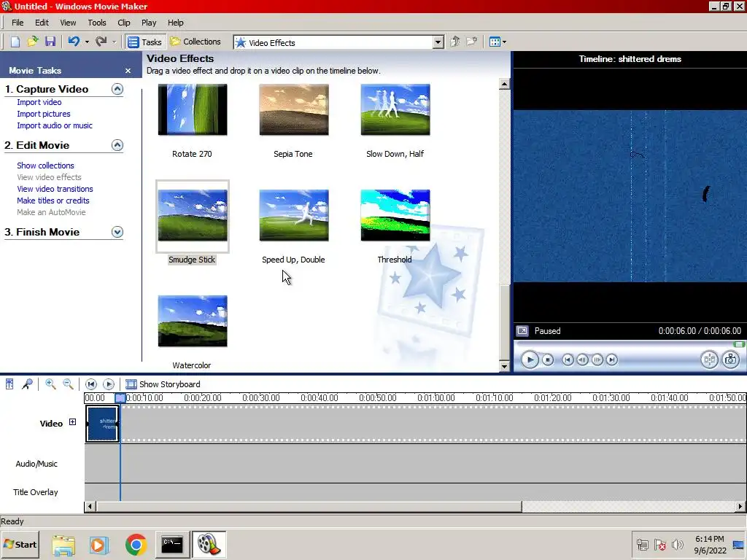Click the effects list scroll down arrow
Viewport: 747px width, 560px height.
click(504, 366)
